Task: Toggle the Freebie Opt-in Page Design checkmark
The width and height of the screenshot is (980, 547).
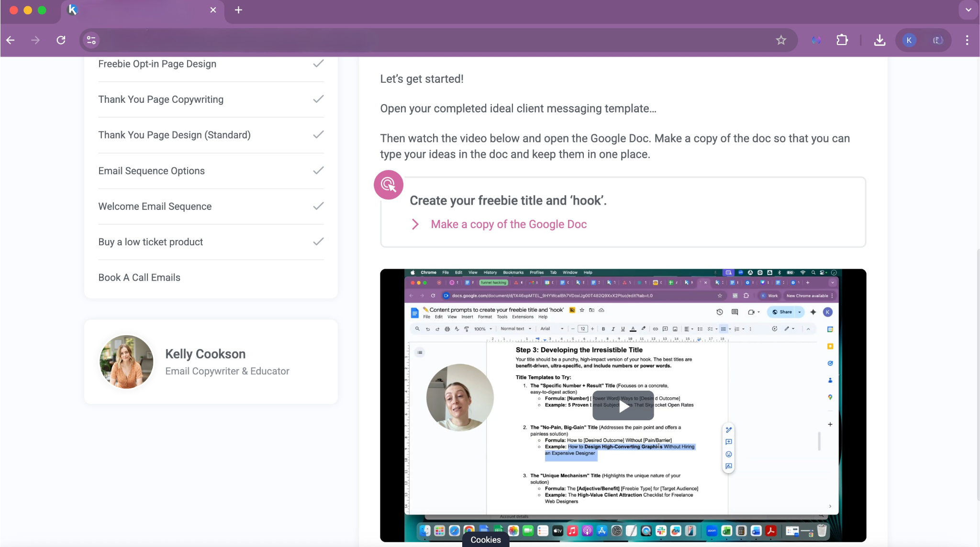Action: click(318, 64)
